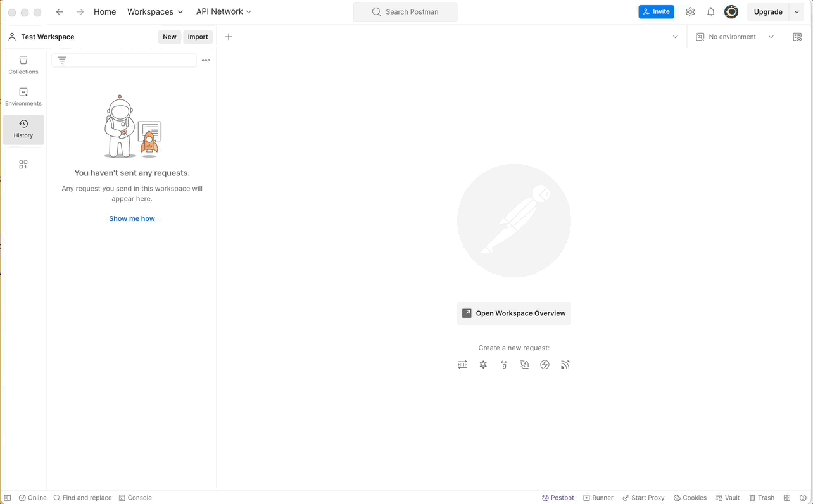813x504 pixels.
Task: Open the help icon in status bar
Action: tap(803, 498)
